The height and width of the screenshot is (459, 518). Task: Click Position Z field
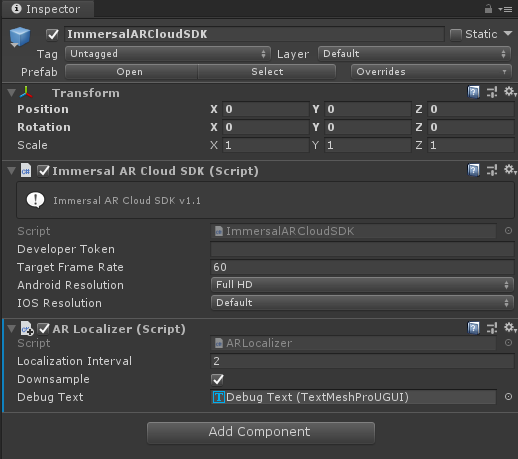471,109
